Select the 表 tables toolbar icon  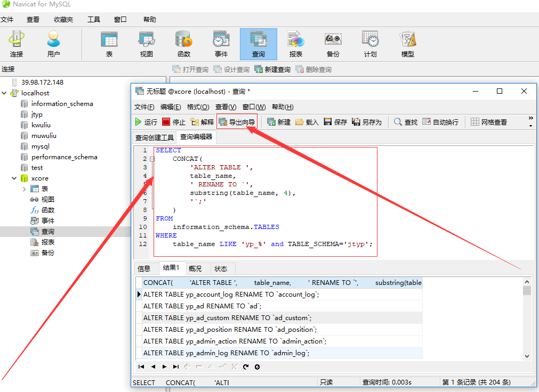tap(109, 44)
